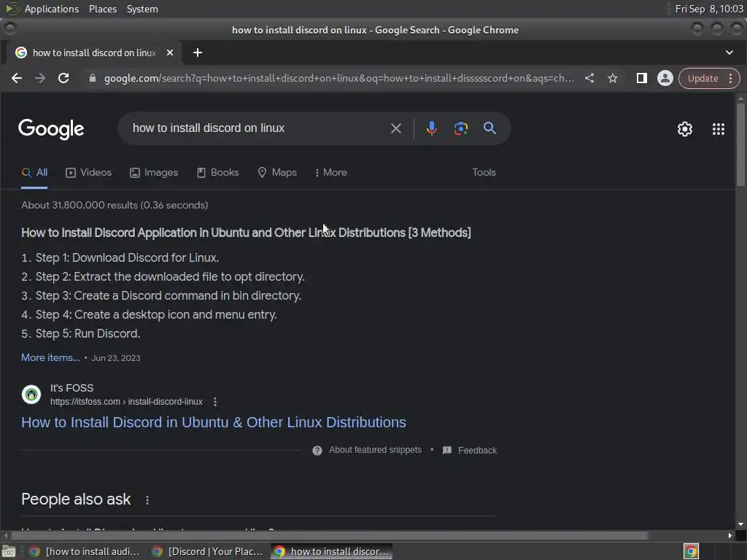
Task: Click the scroll down arrow of the scrollbar
Action: 740,524
